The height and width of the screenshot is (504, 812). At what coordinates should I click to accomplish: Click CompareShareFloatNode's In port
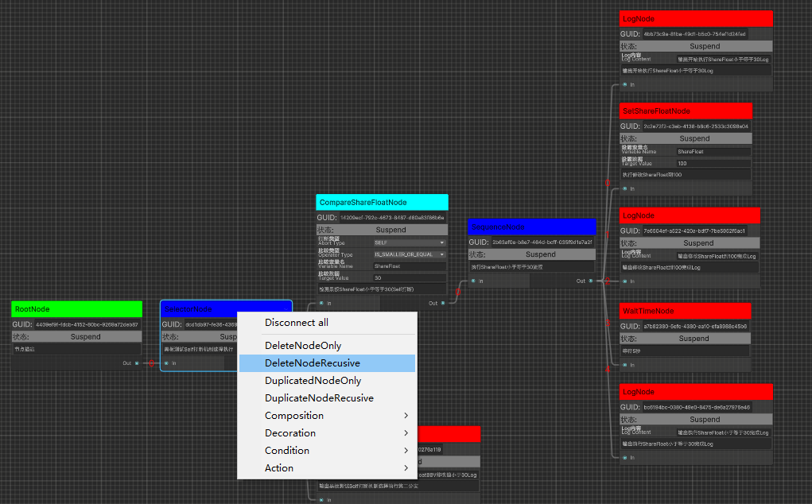coord(321,303)
